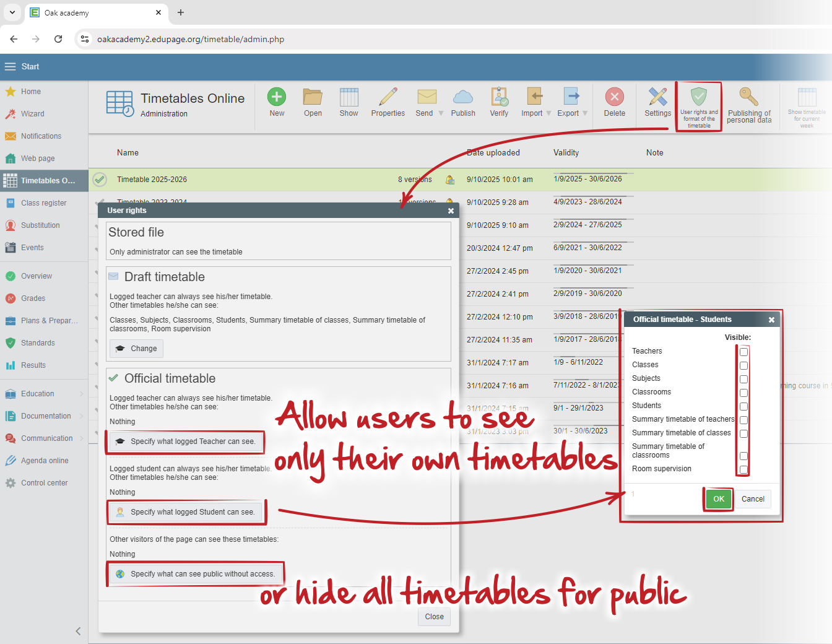Click the Verify timetable icon
The width and height of the screenshot is (832, 644).
(x=499, y=97)
